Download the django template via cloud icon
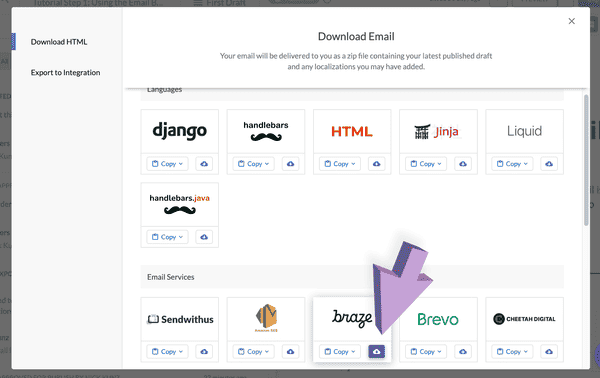This screenshot has width=600, height=378. [204, 164]
